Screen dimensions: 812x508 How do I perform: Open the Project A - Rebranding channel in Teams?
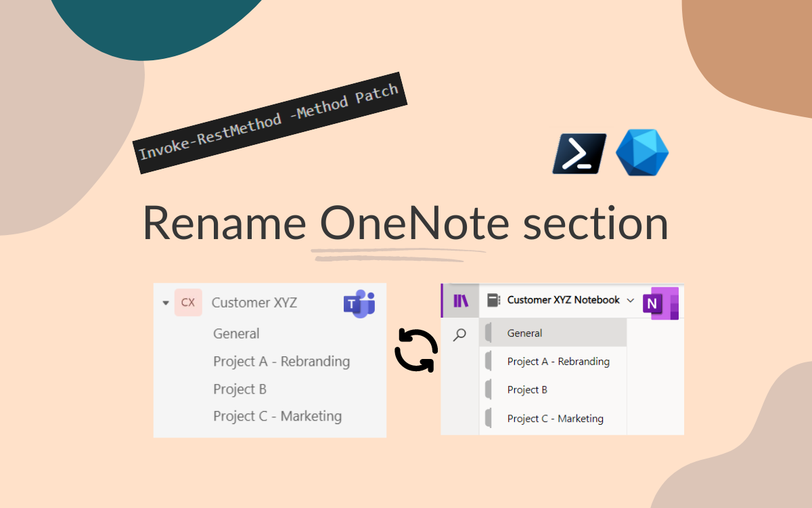[x=281, y=361]
